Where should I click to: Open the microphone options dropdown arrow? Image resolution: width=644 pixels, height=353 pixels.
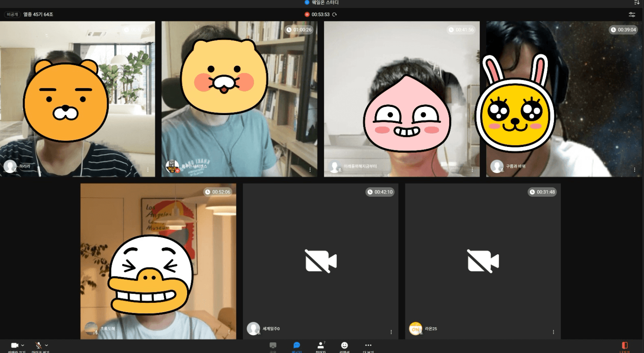pos(46,345)
